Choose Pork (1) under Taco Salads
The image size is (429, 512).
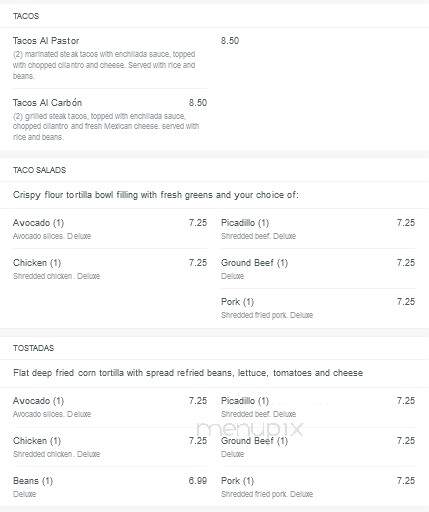pos(237,302)
